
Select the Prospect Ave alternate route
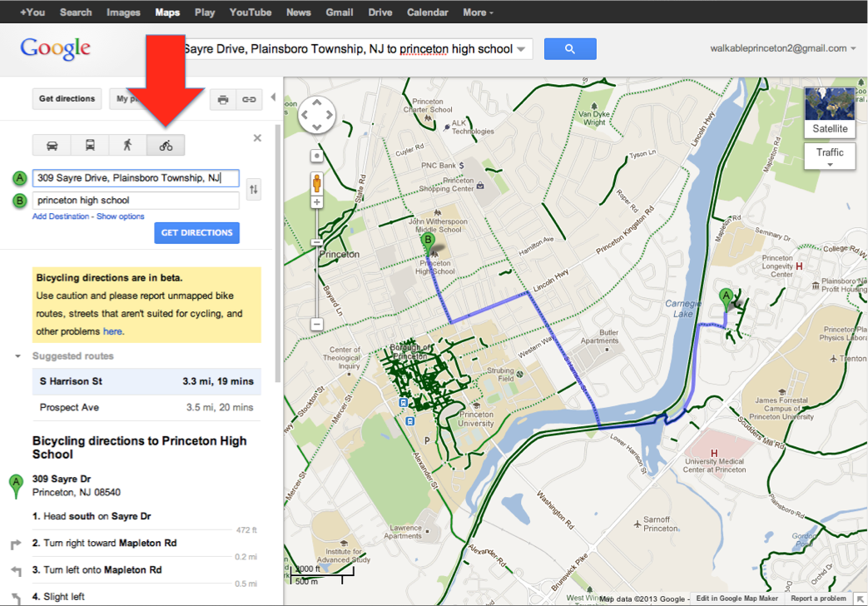(146, 408)
